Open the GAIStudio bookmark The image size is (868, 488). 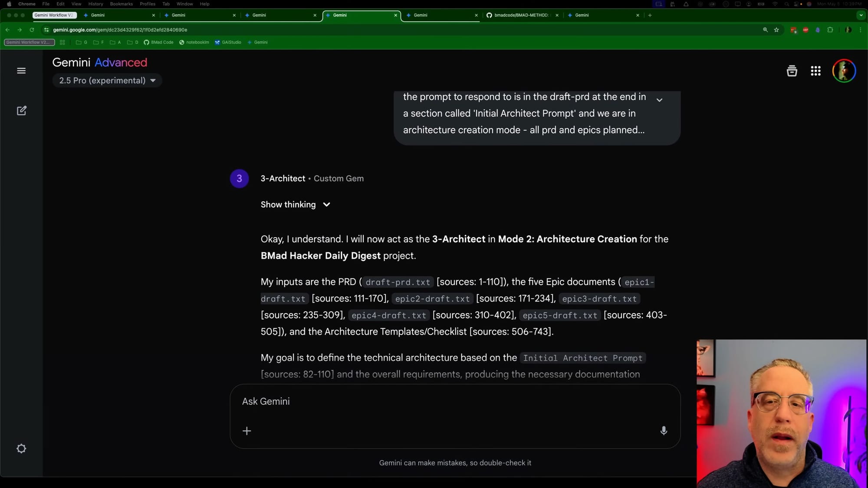point(228,43)
